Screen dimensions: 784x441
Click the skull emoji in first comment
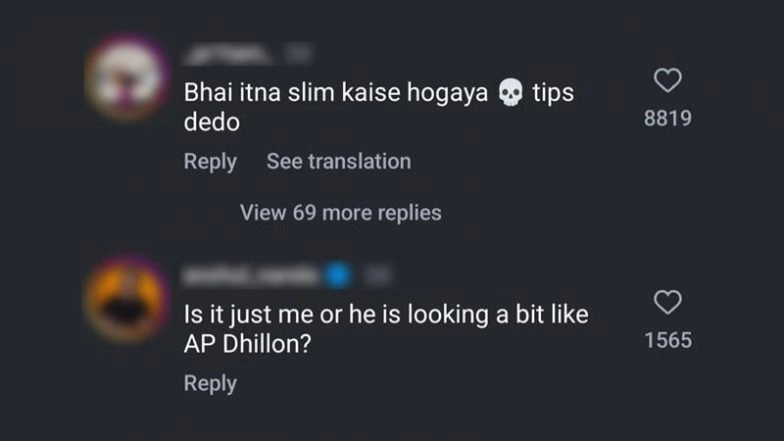[x=510, y=92]
